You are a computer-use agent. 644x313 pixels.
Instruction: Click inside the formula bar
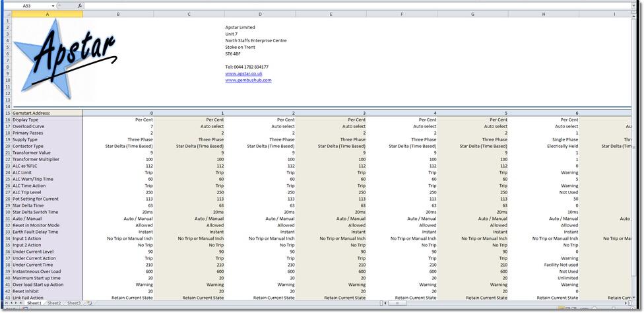330,6
